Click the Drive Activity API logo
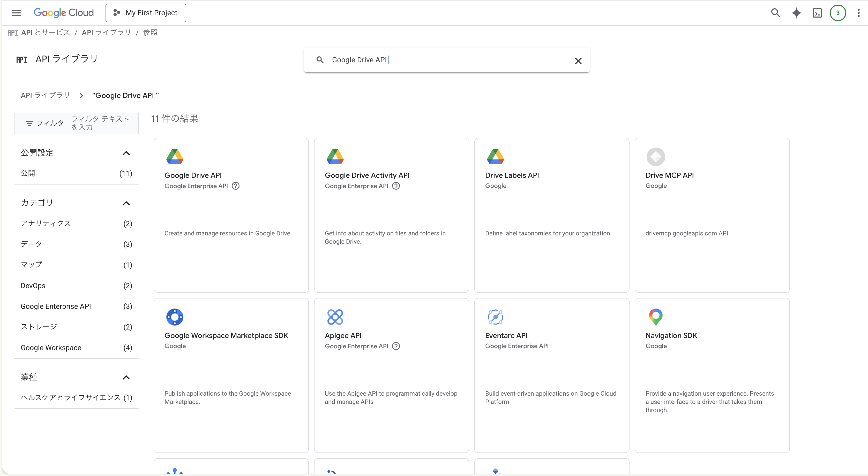 (335, 157)
